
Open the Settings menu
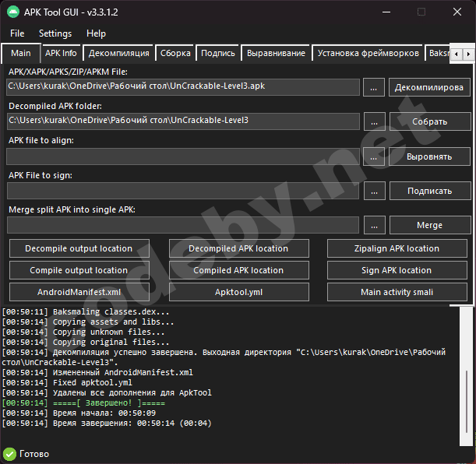tap(55, 33)
